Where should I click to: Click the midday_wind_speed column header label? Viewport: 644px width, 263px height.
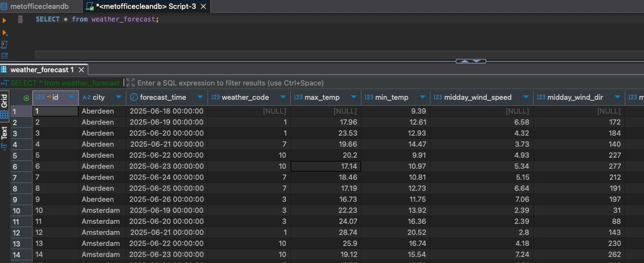pos(478,97)
